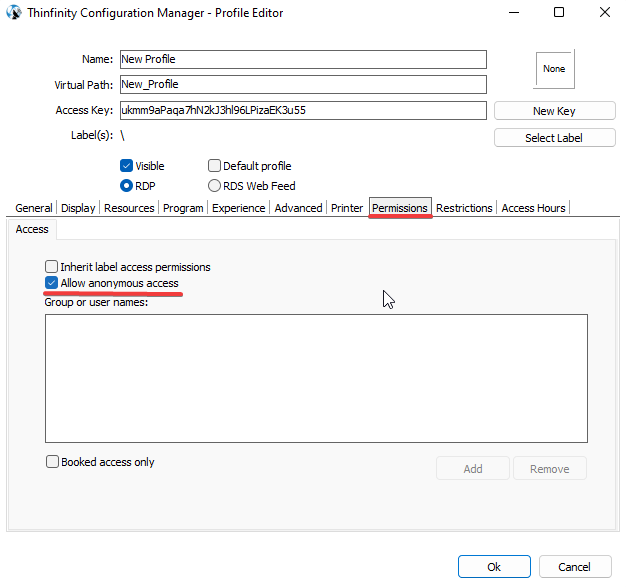Screen dimensions: 626x587
Task: Enable the Default profile checkbox
Action: pyautogui.click(x=214, y=166)
